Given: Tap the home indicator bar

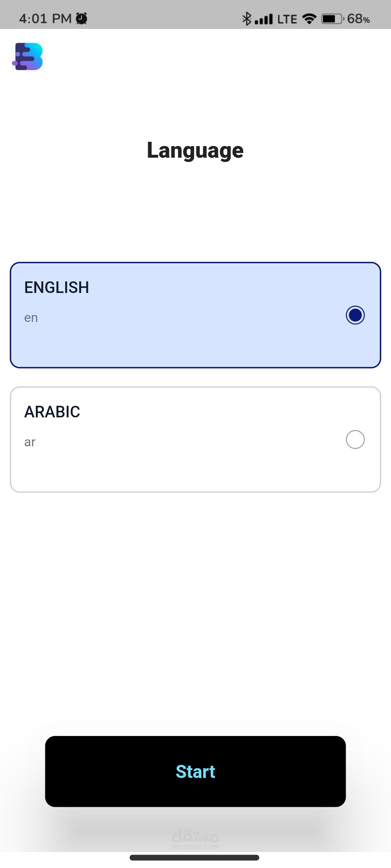Looking at the screenshot, I should tap(194, 858).
